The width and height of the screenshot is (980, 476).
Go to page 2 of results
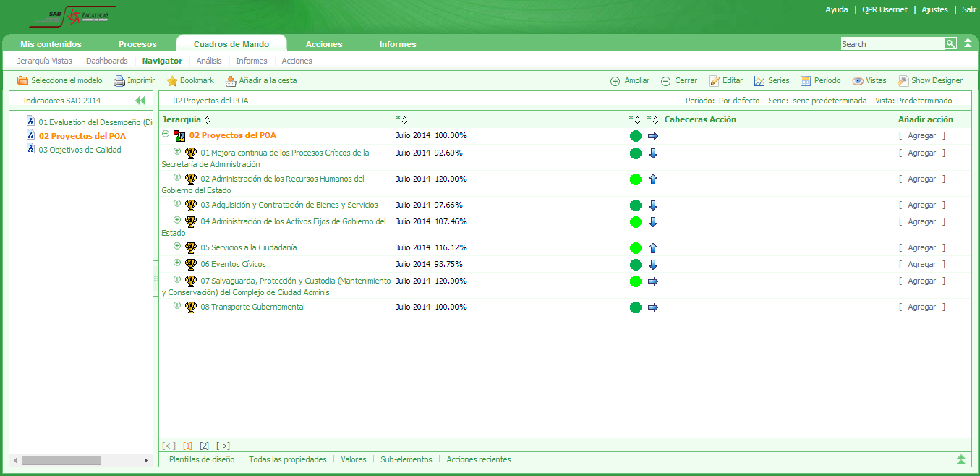pyautogui.click(x=204, y=446)
